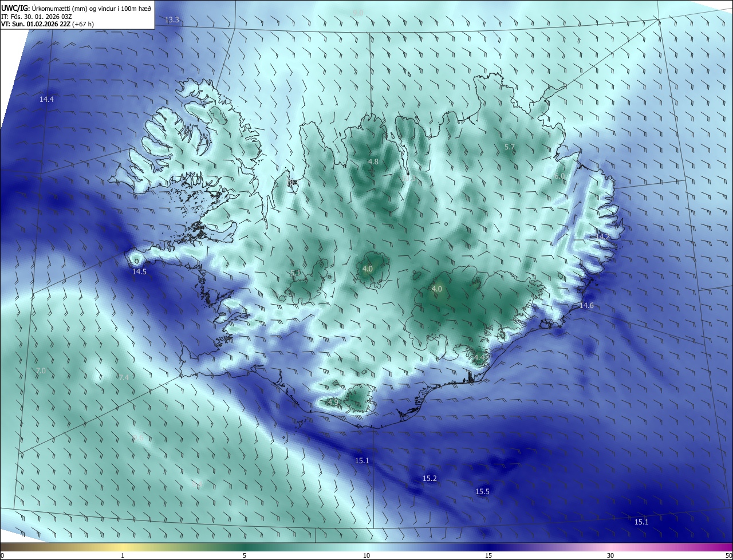Click the 13.3 value label
This screenshot has height=560, width=733.
[x=172, y=20]
